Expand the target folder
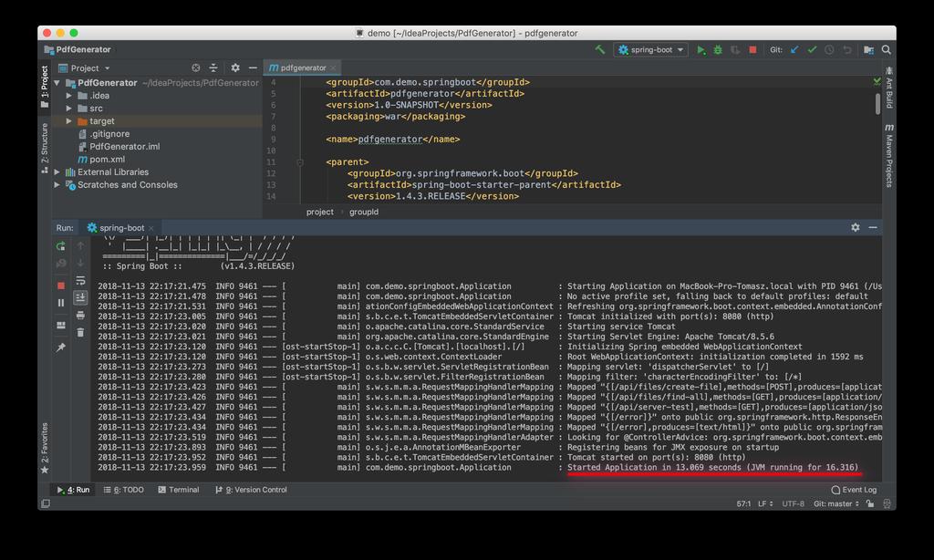Screen dimensions: 934x560 coord(69,121)
